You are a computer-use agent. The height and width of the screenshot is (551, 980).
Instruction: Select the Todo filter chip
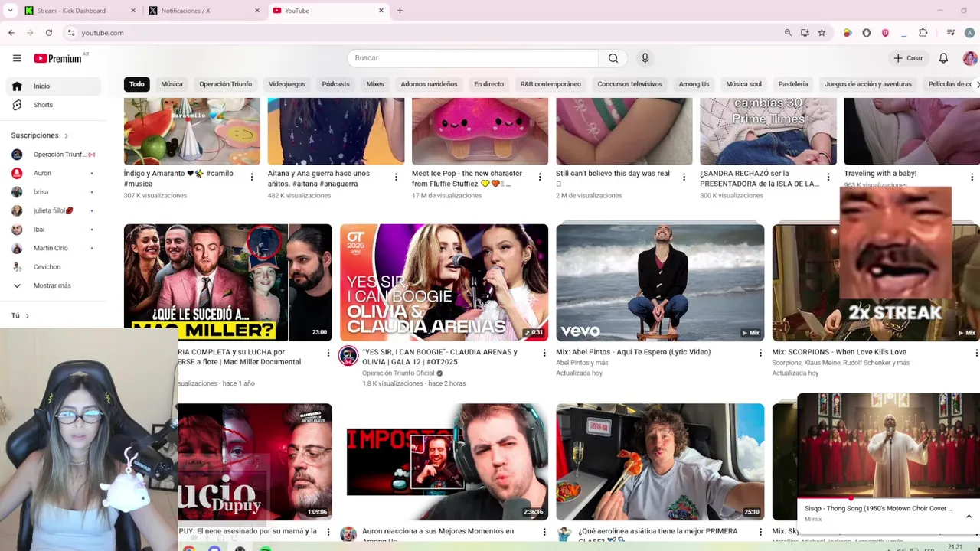(136, 84)
